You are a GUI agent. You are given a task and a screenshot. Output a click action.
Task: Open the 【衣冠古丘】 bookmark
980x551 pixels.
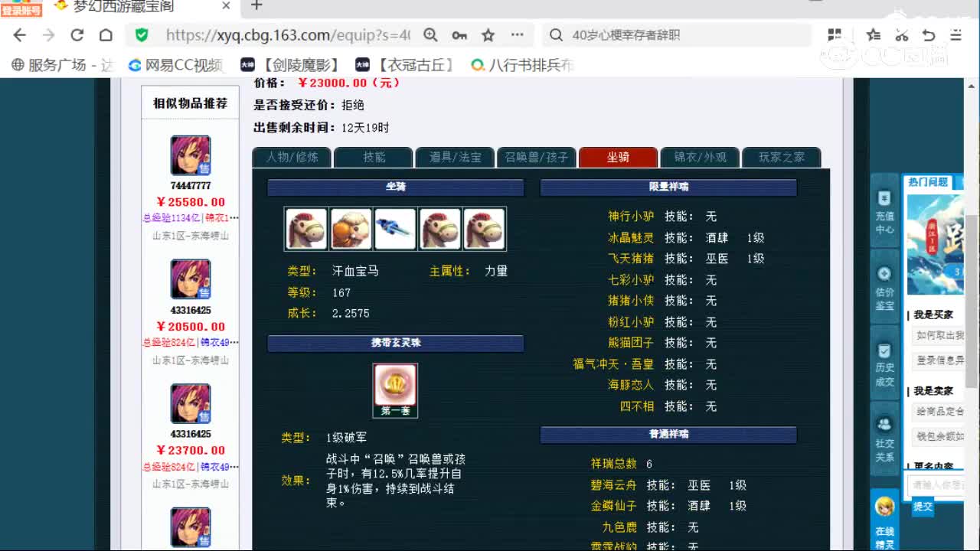(x=405, y=65)
